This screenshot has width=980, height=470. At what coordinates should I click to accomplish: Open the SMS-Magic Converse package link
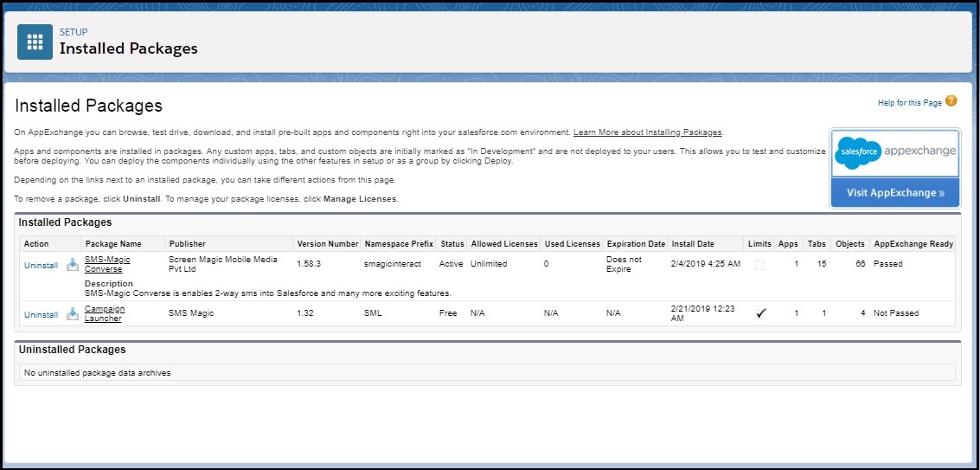click(x=107, y=264)
